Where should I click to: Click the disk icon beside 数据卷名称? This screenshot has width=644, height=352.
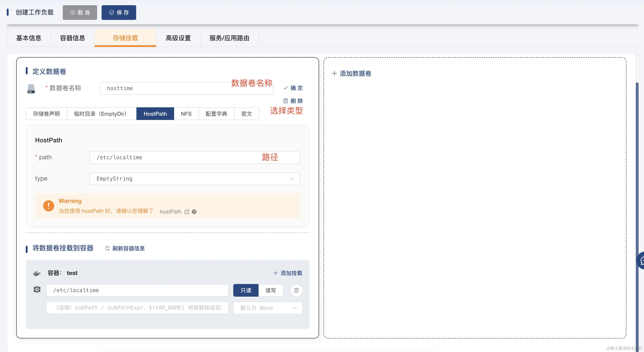pyautogui.click(x=31, y=88)
